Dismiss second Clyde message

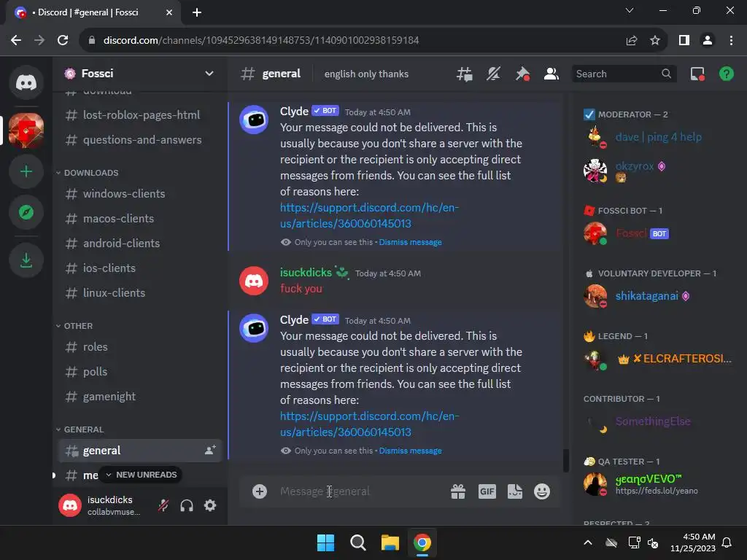click(410, 451)
